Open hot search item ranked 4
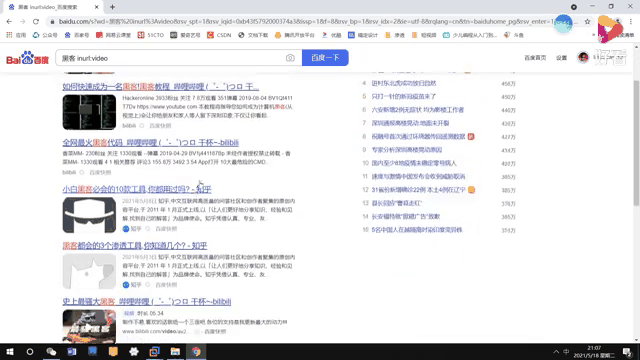640x360 pixels. pyautogui.click(x=404, y=83)
